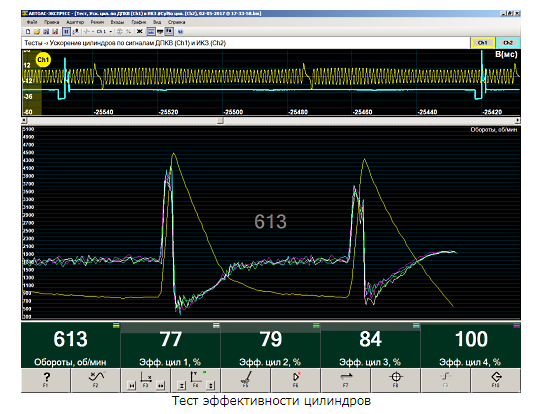
Task: Click the oscillogram horizontal scrollbar thumb
Action: click(x=220, y=121)
